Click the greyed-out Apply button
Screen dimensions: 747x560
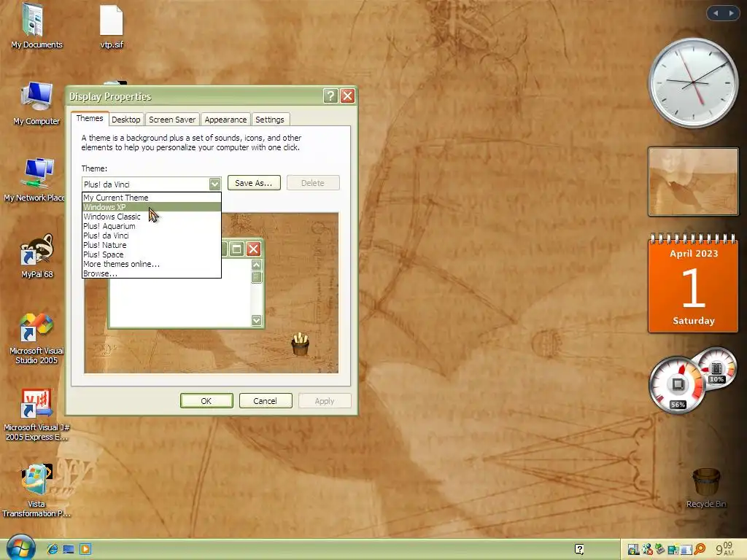[325, 401]
